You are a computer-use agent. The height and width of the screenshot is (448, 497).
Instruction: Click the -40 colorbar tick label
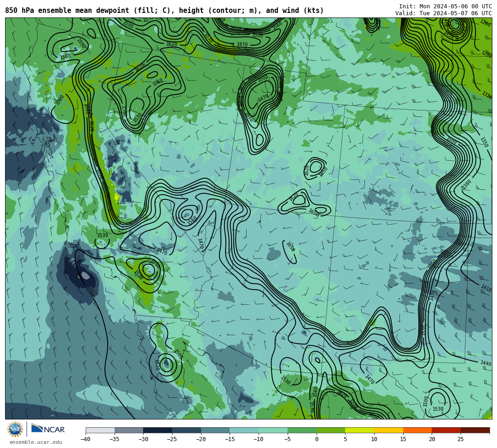(x=85, y=439)
